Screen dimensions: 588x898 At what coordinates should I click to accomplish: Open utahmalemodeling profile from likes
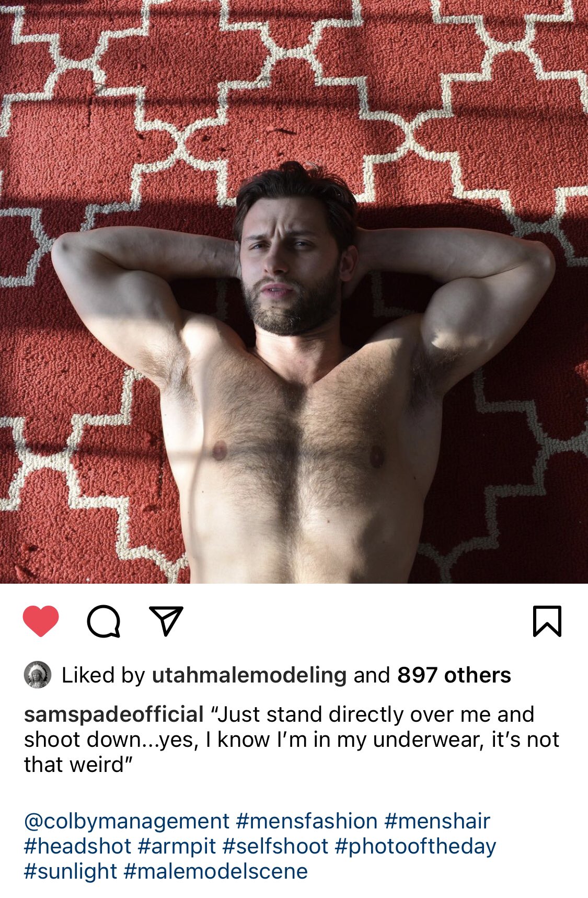pyautogui.click(x=249, y=675)
